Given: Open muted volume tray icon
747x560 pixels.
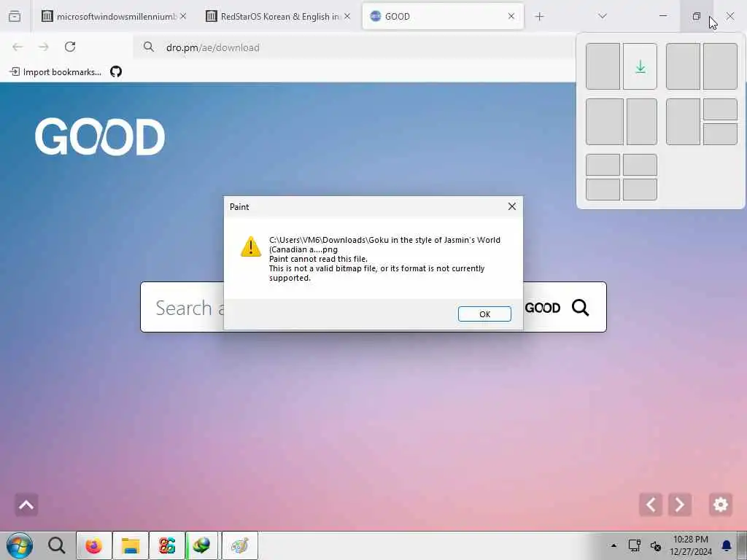Looking at the screenshot, I should (x=656, y=545).
